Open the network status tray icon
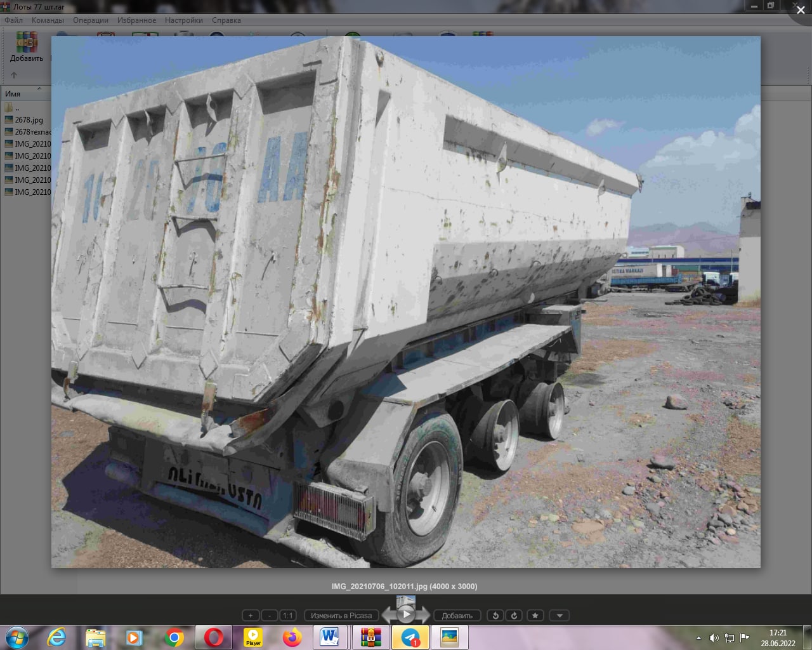 click(730, 638)
